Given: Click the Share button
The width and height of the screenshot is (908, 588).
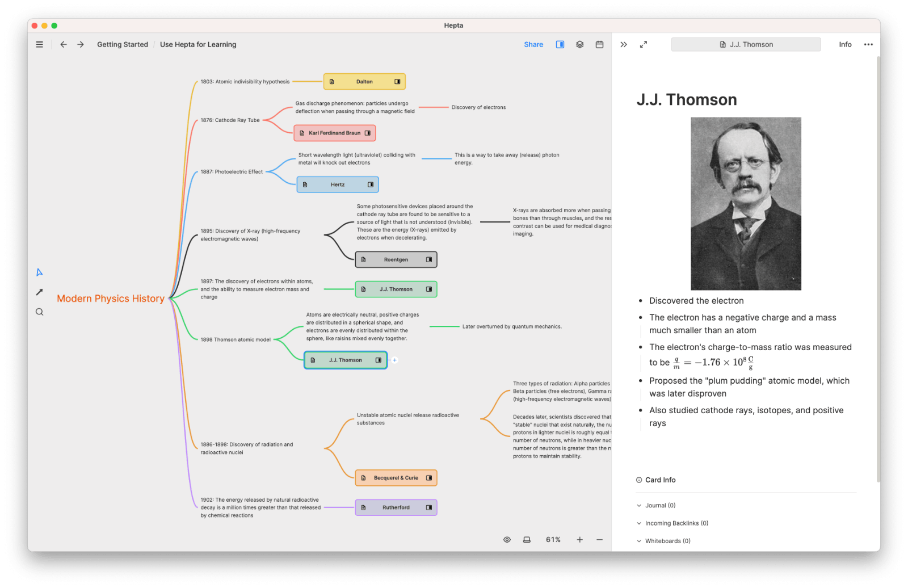Looking at the screenshot, I should pos(533,44).
